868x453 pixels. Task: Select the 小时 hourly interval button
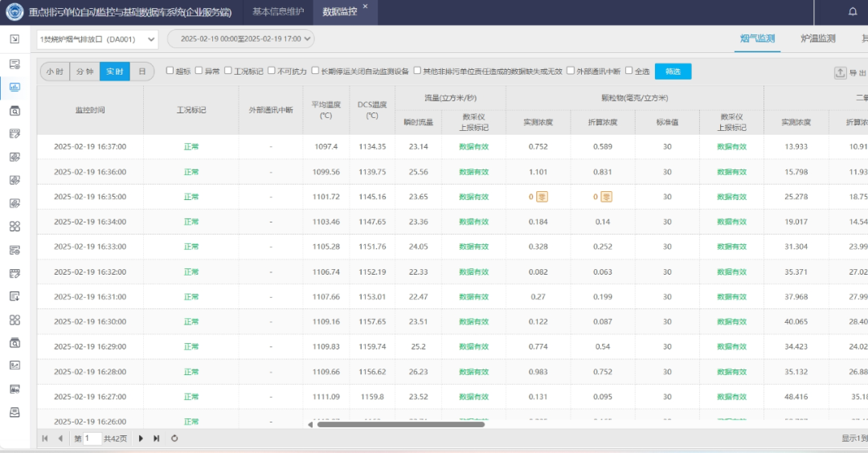coord(55,71)
